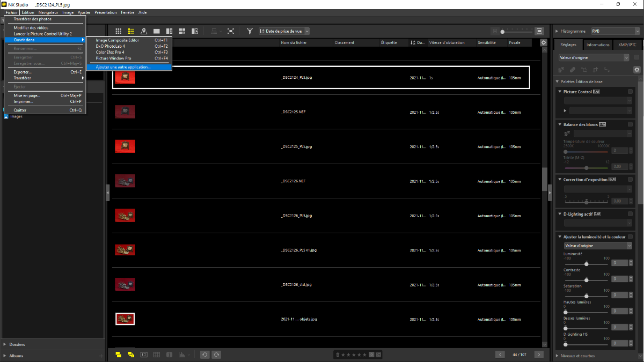Screen dimensions: 644x362
Task: Rotate image 90° clockwise
Action: click(x=216, y=354)
